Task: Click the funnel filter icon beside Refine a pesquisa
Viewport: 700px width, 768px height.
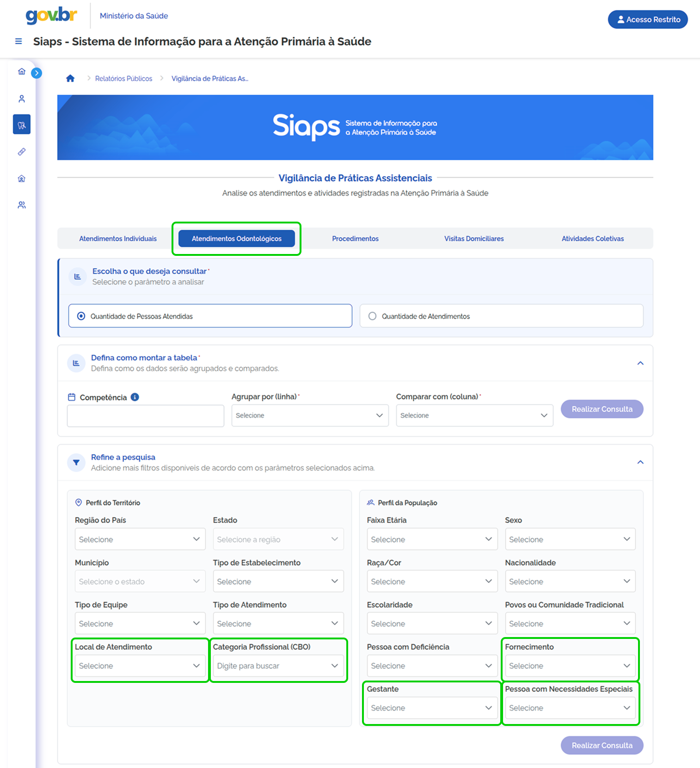Action: 76,463
